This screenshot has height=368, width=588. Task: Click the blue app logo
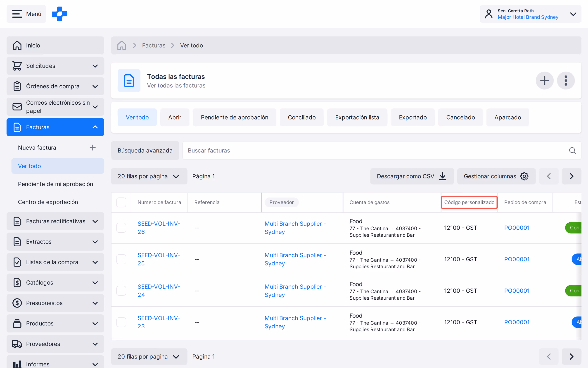coord(59,14)
